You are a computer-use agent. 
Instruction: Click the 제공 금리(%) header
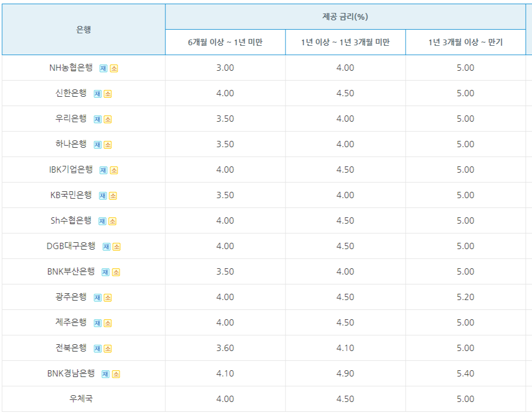pyautogui.click(x=345, y=17)
